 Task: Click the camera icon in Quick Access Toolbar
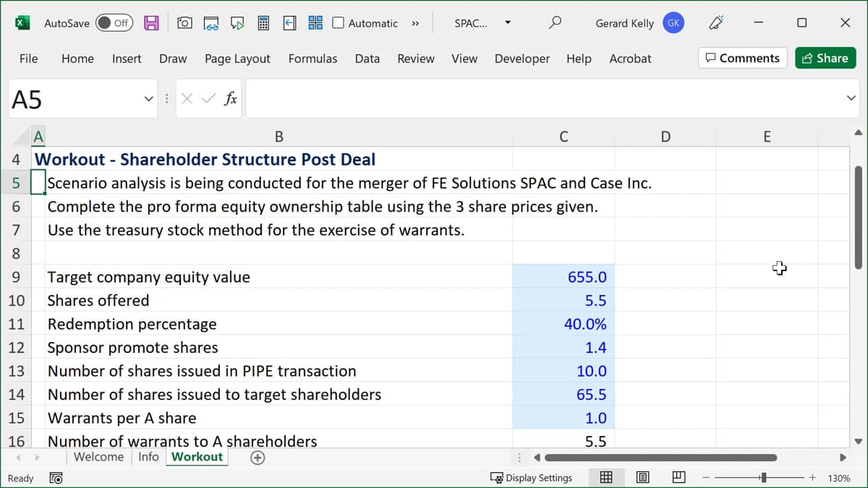pos(184,23)
